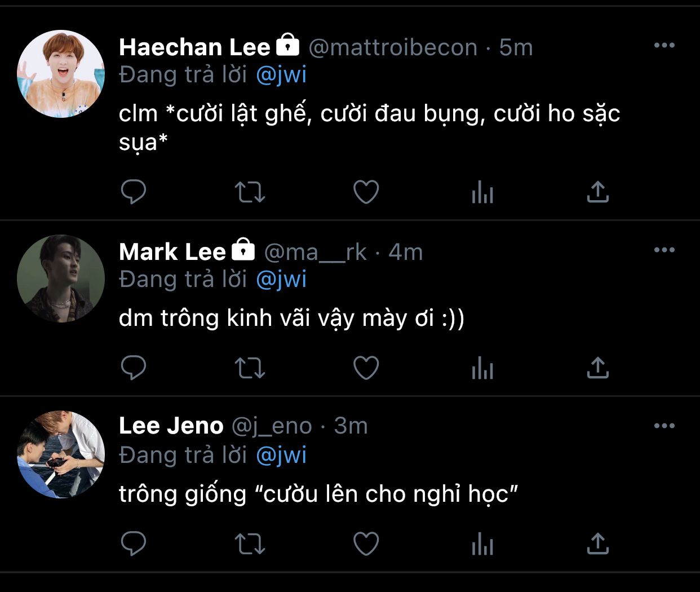Open Haechan Lee's profile picture
700x592 pixels.
click(61, 74)
